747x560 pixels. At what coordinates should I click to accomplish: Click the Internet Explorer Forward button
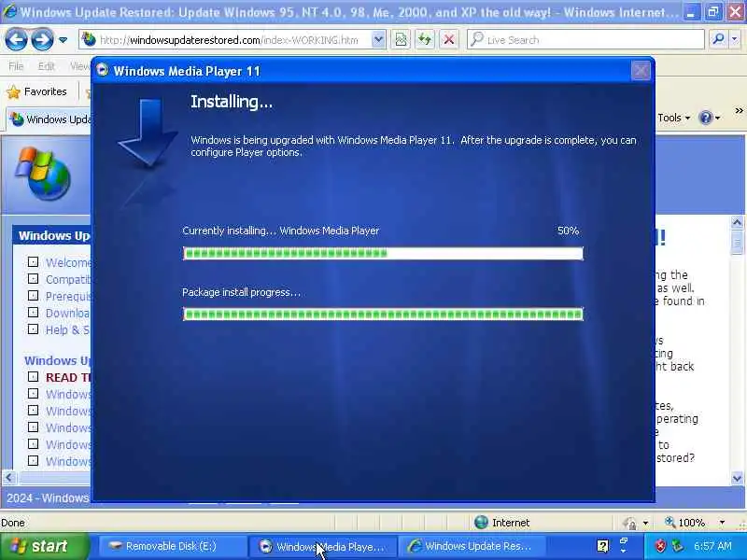[x=42, y=39]
